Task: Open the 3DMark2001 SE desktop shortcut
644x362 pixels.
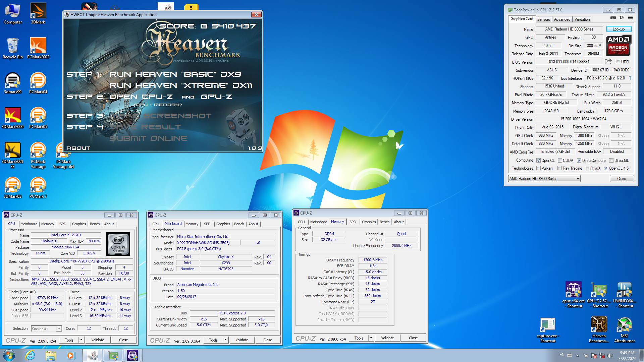Action: pyautogui.click(x=13, y=155)
